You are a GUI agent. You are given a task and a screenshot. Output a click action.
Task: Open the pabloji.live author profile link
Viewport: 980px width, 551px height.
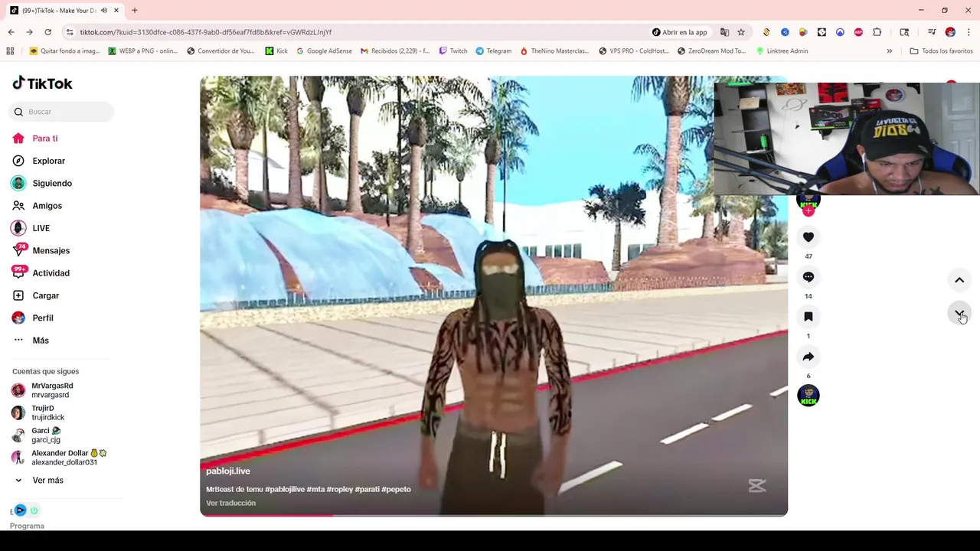point(228,471)
